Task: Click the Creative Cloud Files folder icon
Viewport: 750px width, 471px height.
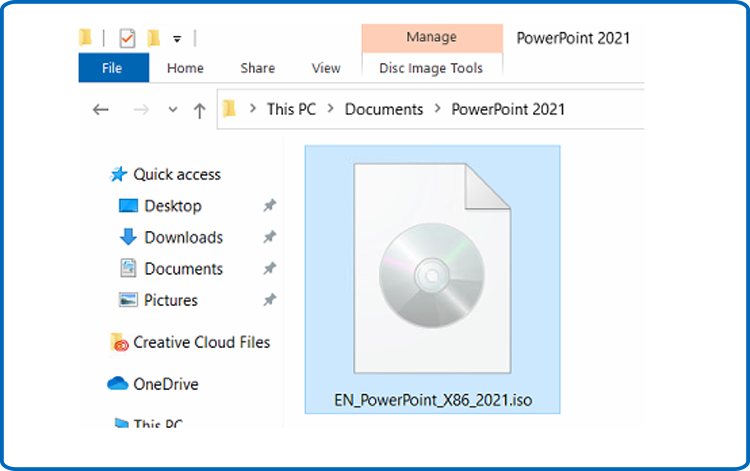Action: (120, 342)
